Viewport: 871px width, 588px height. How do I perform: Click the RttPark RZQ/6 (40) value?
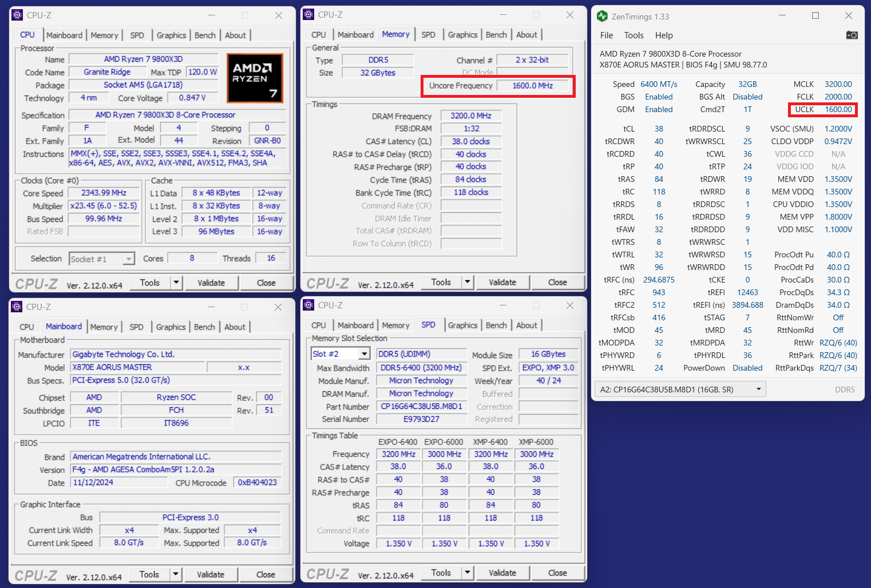[838, 355]
